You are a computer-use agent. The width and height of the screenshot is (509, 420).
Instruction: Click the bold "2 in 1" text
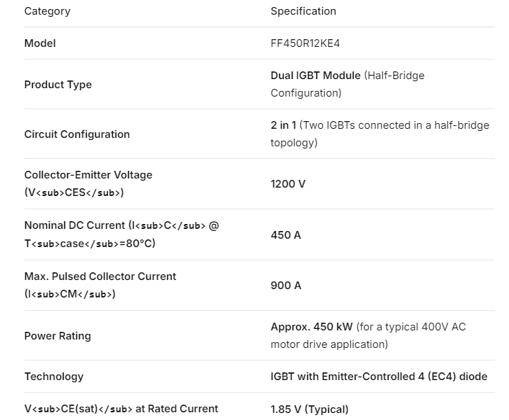[284, 125]
